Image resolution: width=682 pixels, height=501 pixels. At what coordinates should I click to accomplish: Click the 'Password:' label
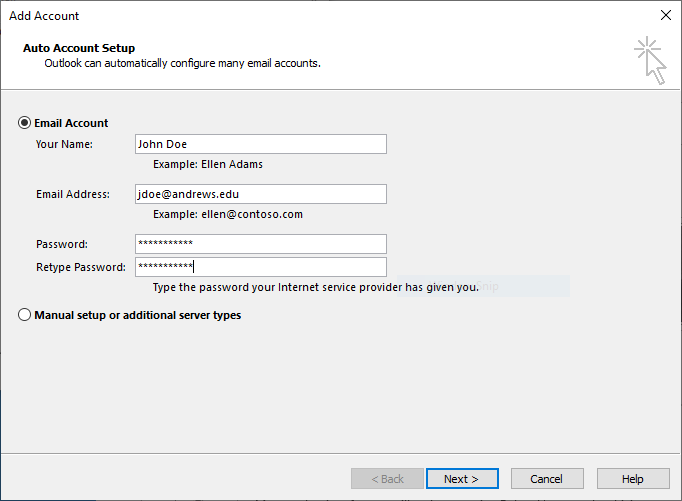(x=62, y=244)
